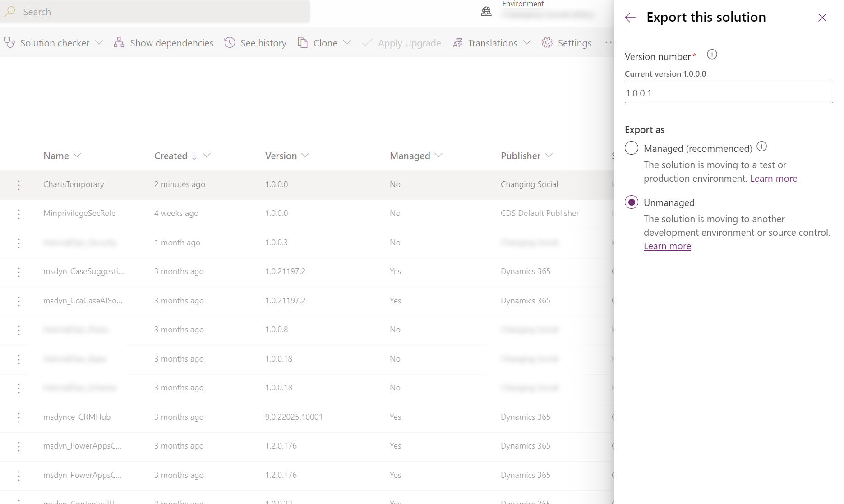This screenshot has width=844, height=504.
Task: Open the version number info tooltip
Action: (x=712, y=54)
